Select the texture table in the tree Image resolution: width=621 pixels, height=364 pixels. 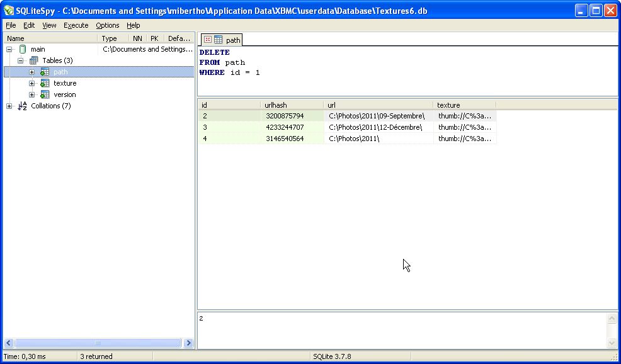point(65,83)
